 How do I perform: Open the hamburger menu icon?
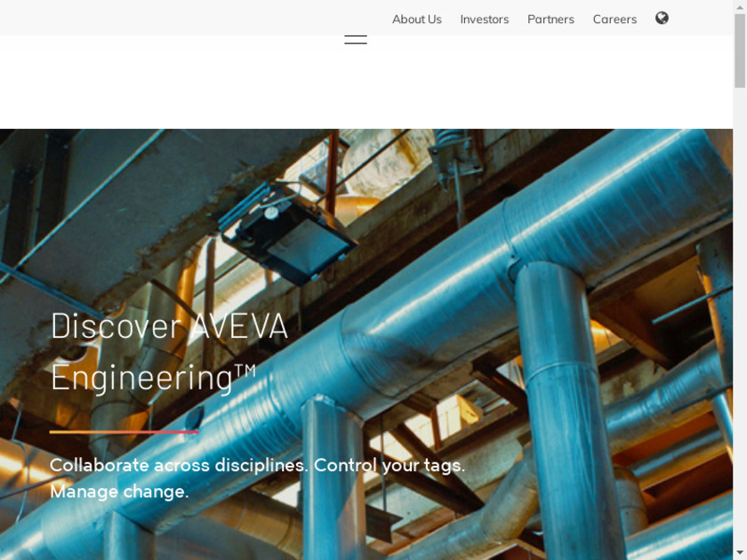click(x=356, y=39)
